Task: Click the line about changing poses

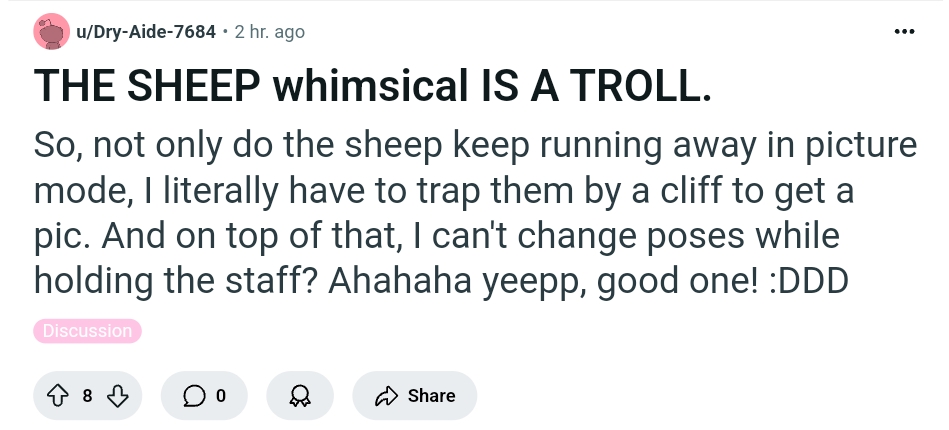Action: tap(436, 236)
